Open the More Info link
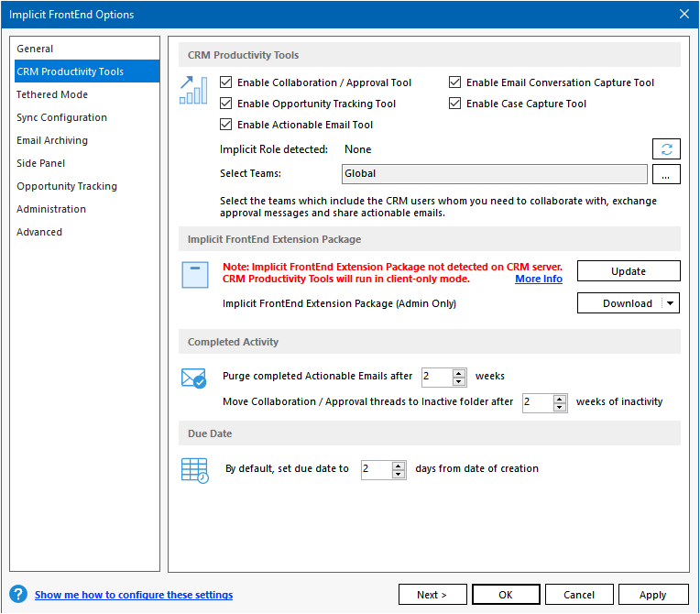Image resolution: width=700 pixels, height=614 pixels. tap(539, 279)
